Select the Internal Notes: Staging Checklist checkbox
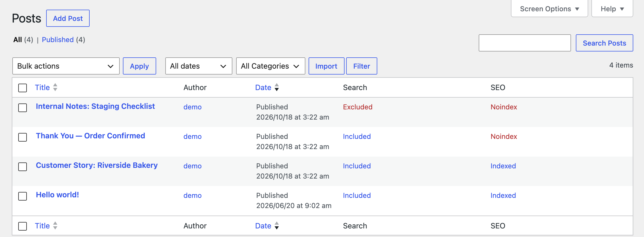The height and width of the screenshot is (237, 644). 23,108
